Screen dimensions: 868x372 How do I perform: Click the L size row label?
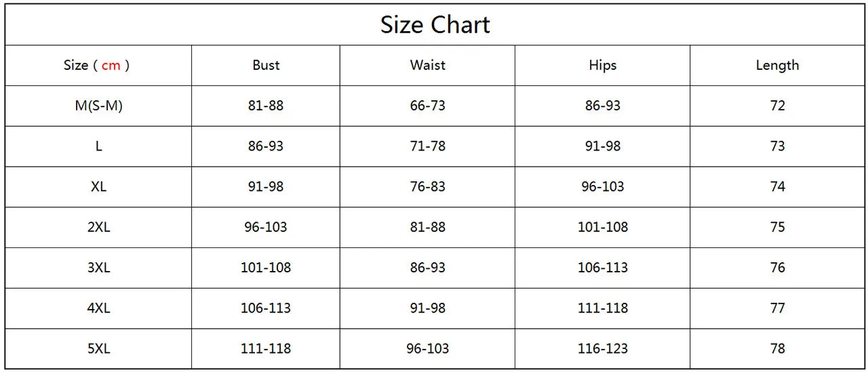(98, 146)
